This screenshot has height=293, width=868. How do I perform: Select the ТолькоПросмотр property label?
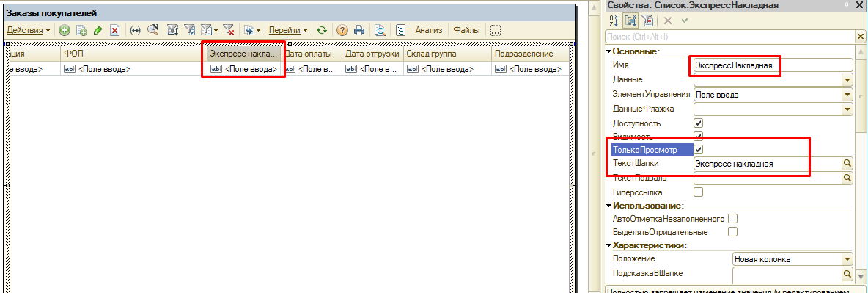[x=652, y=150]
